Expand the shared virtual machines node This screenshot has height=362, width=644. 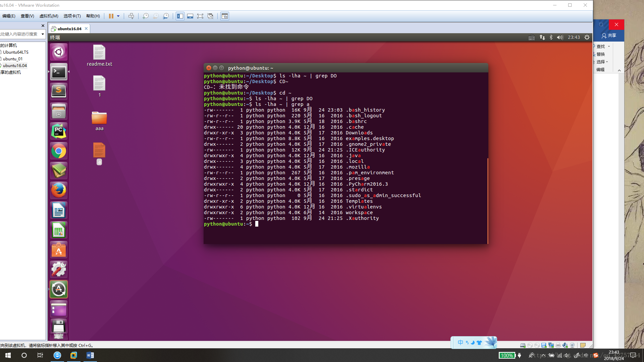click(x=10, y=72)
